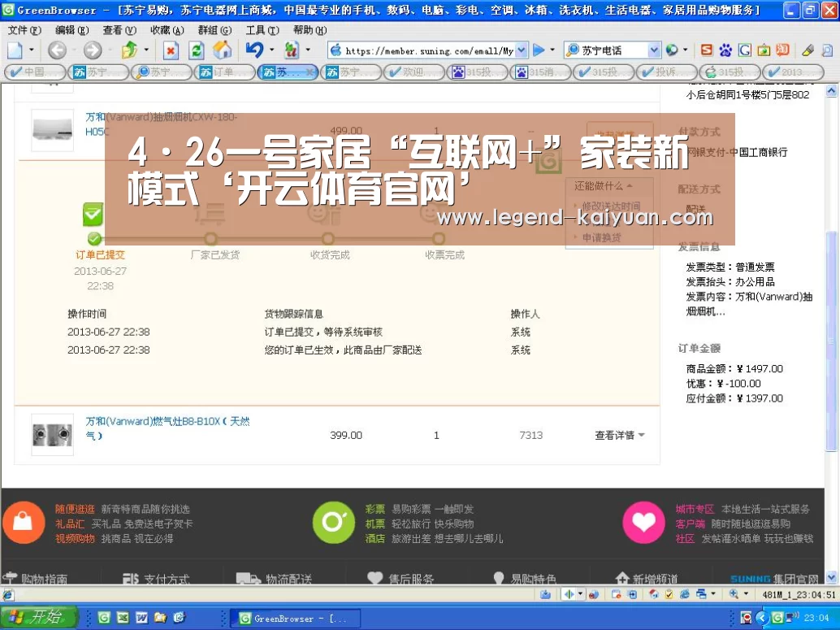The image size is (840, 630).
Task: Click the green Up level arrow icon
Action: pos(129,50)
